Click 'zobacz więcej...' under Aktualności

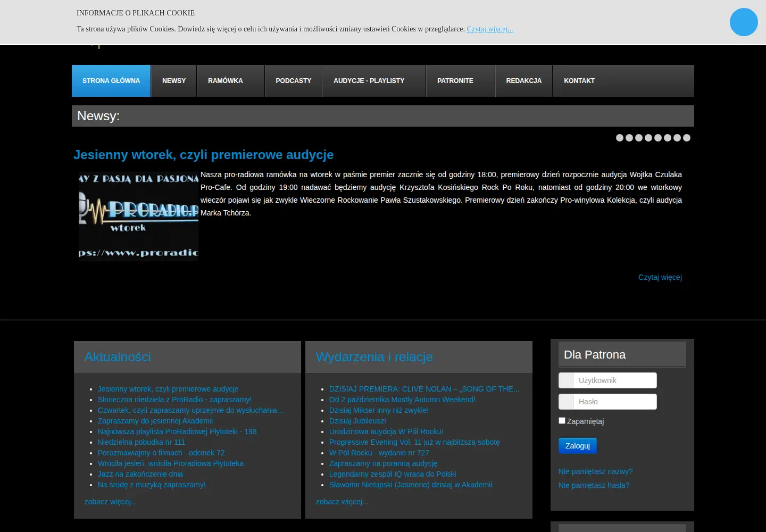[111, 502]
